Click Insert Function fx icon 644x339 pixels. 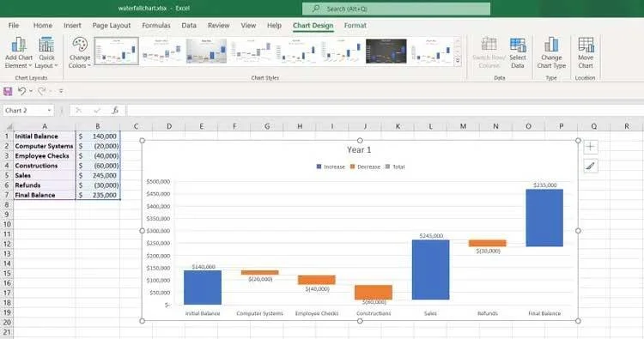(115, 111)
